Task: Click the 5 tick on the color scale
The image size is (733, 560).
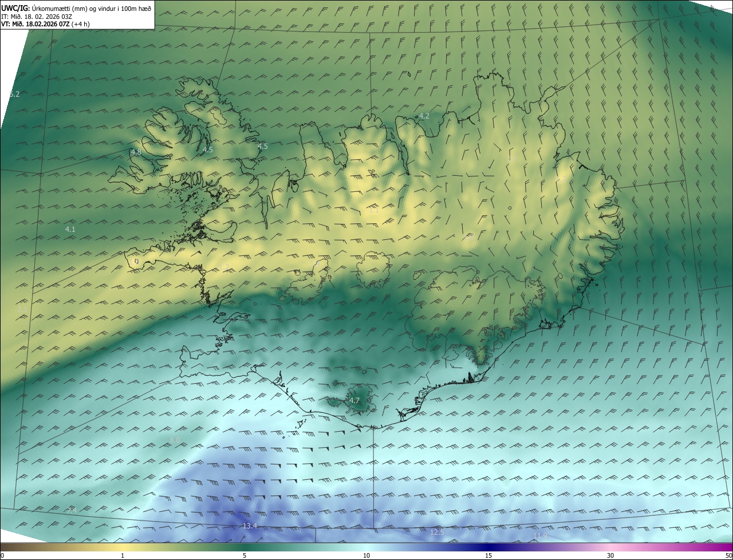Action: pyautogui.click(x=245, y=555)
